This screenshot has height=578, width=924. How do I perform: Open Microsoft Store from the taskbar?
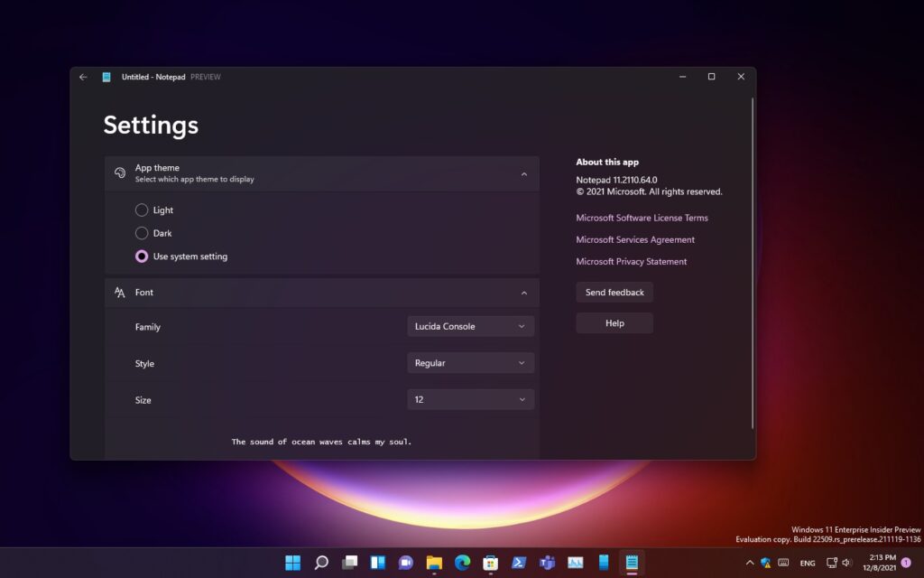490,563
